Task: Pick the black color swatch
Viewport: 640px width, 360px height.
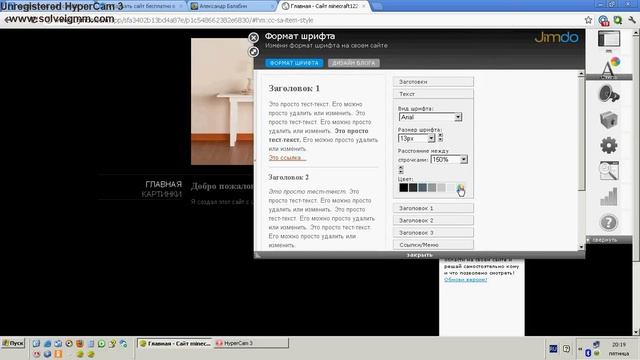Action: [403, 187]
